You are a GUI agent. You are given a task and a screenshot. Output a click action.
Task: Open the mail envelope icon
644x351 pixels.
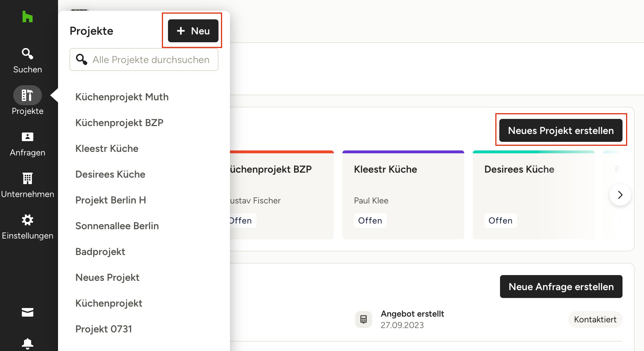click(x=28, y=312)
